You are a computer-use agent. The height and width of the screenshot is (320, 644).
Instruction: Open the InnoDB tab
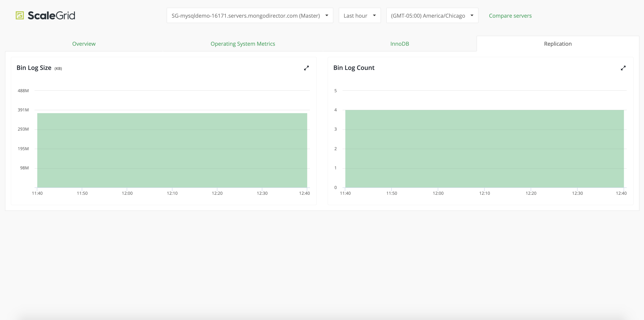pyautogui.click(x=400, y=44)
